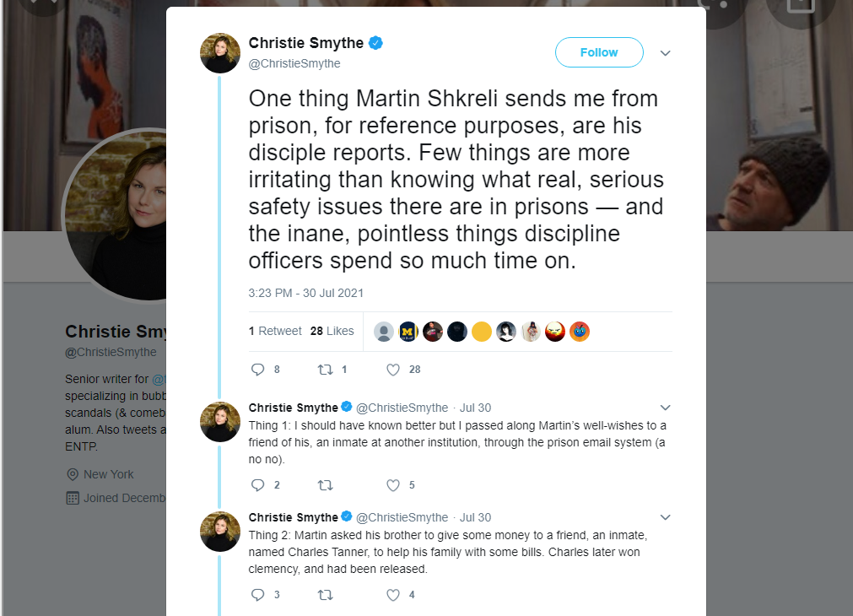Like the Thing 2 tweet
Image resolution: width=853 pixels, height=616 pixels.
pos(393,595)
